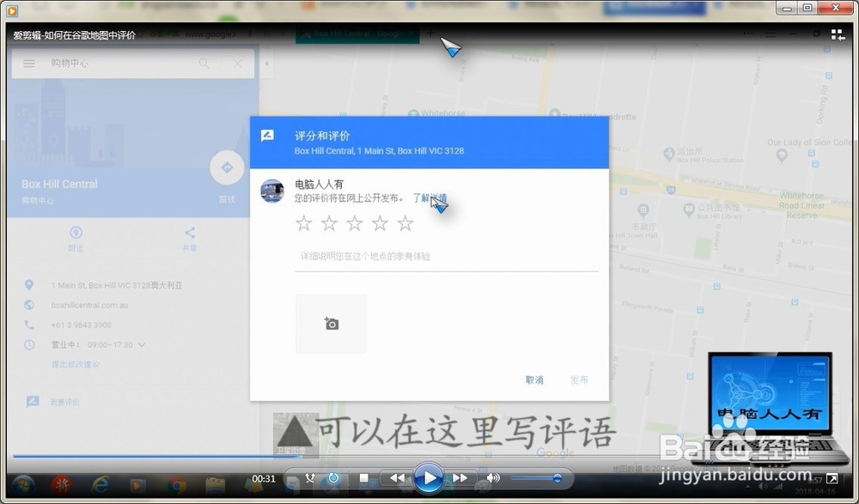Give a three star rating

tap(355, 223)
